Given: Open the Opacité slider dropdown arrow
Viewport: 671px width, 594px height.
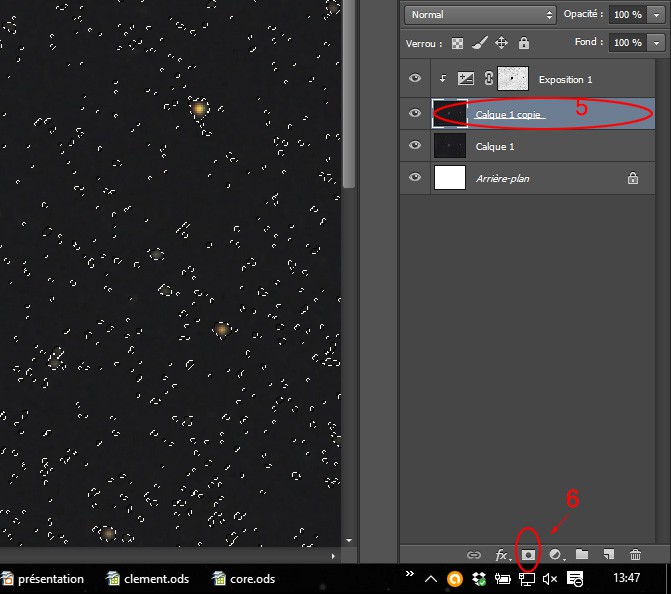Looking at the screenshot, I should point(656,15).
